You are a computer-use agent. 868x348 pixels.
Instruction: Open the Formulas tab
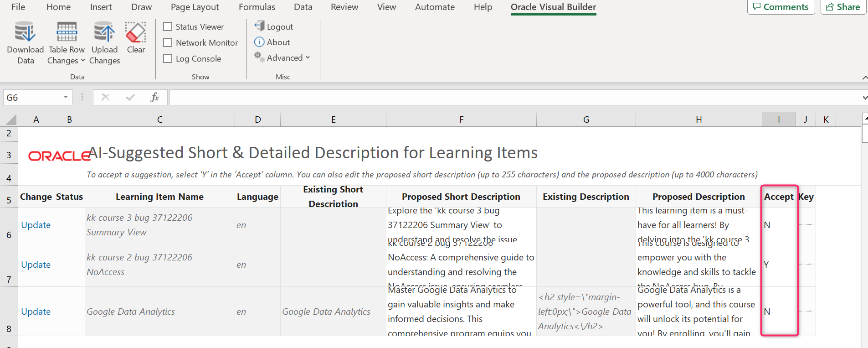click(257, 7)
